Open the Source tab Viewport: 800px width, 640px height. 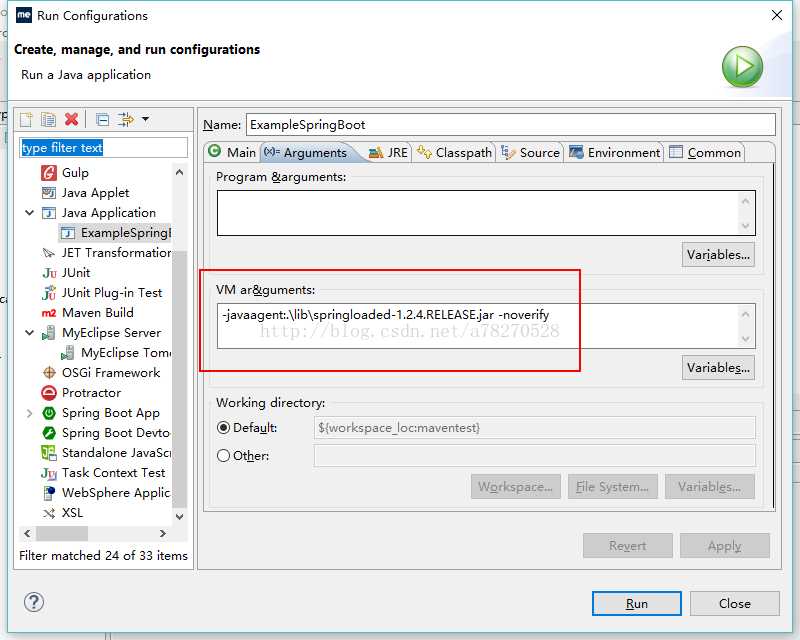pos(530,152)
